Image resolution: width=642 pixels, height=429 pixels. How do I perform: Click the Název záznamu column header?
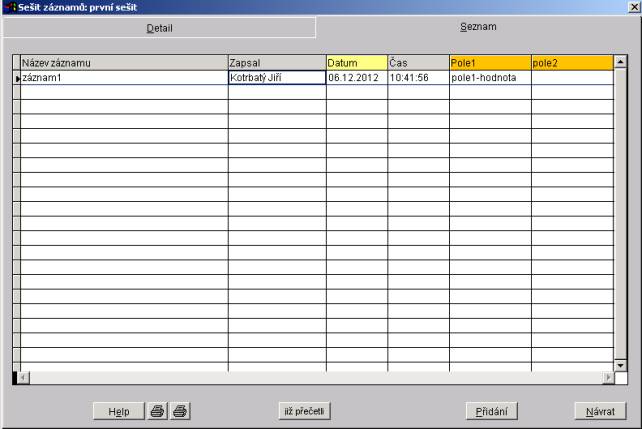click(123, 63)
